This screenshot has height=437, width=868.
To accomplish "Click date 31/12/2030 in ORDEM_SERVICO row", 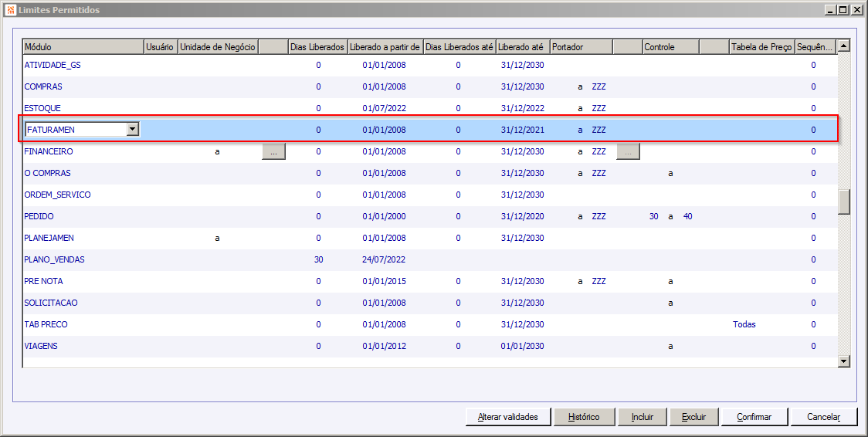I will 523,195.
